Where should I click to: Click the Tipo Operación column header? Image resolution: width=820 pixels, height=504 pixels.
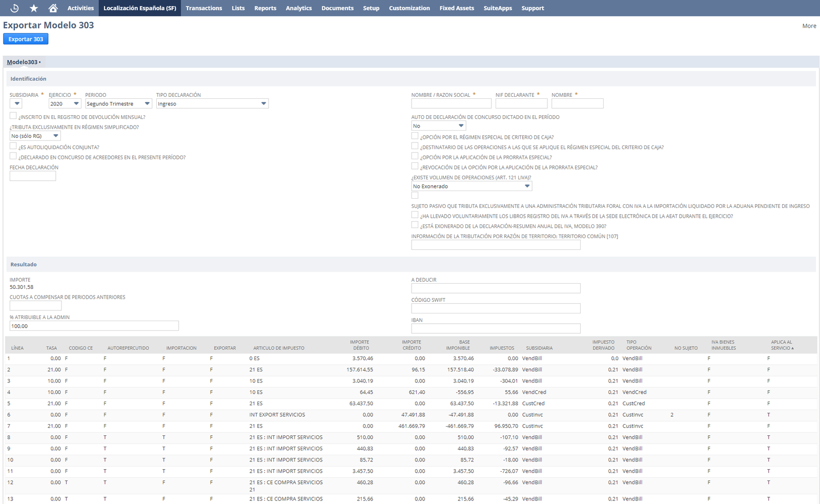pyautogui.click(x=639, y=345)
